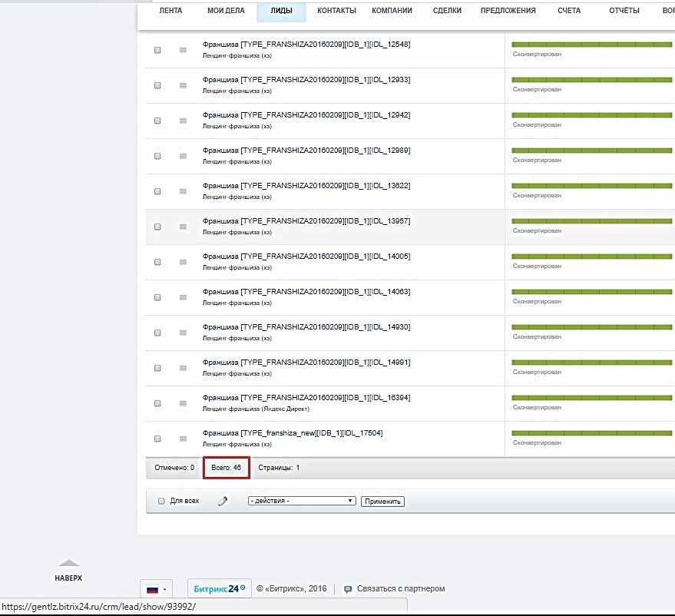This screenshot has width=675, height=616.
Task: Tick checkbox for lead IDL_12942
Action: click(x=157, y=121)
